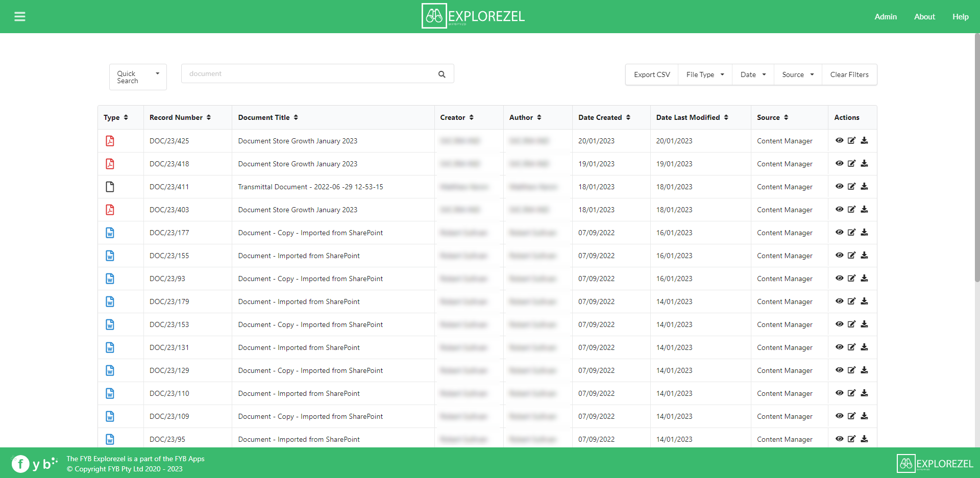Edit record DOC/23/403
This screenshot has width=980, height=478.
pyautogui.click(x=852, y=209)
